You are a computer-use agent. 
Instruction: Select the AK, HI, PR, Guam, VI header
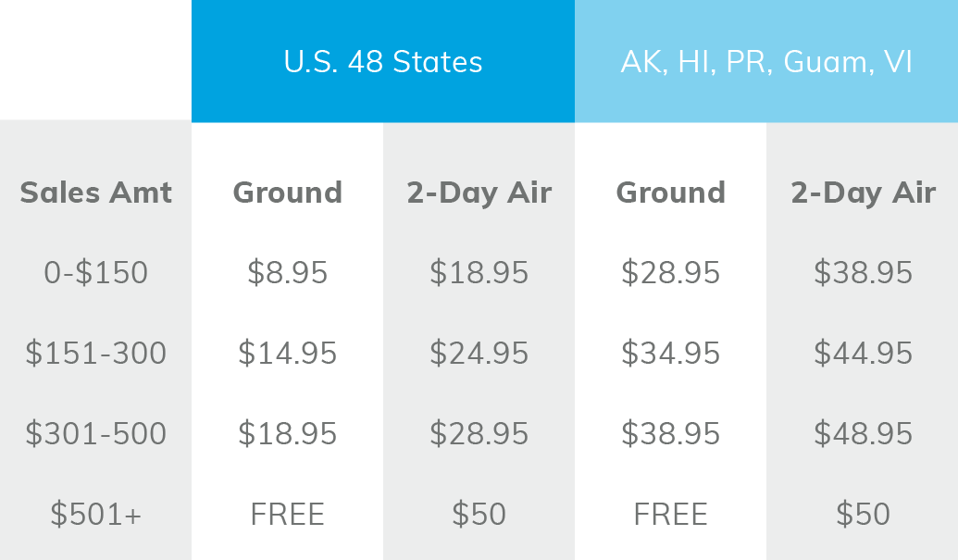click(765, 62)
